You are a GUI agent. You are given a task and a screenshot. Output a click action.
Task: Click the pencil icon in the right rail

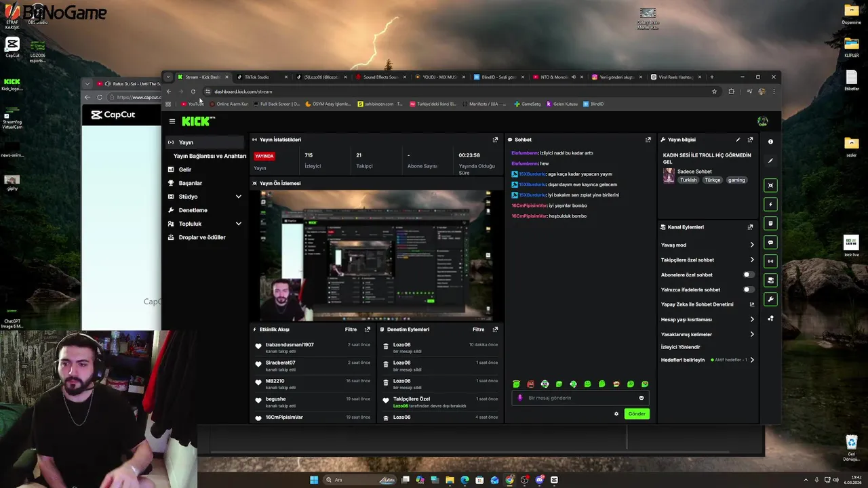770,161
